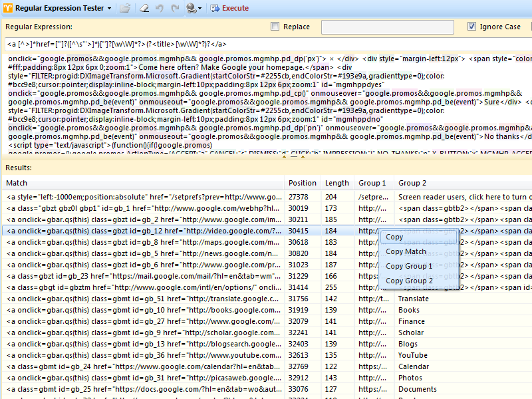
Task: Click the eraser clear icon
Action: pos(144,8)
